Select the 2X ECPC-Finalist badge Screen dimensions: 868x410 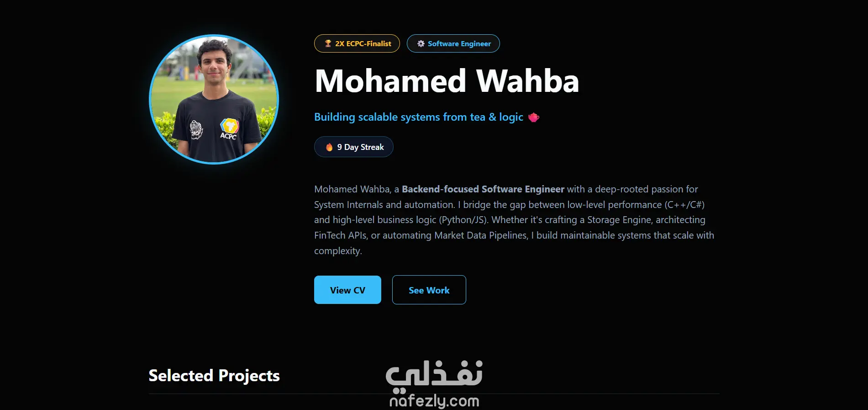[357, 43]
